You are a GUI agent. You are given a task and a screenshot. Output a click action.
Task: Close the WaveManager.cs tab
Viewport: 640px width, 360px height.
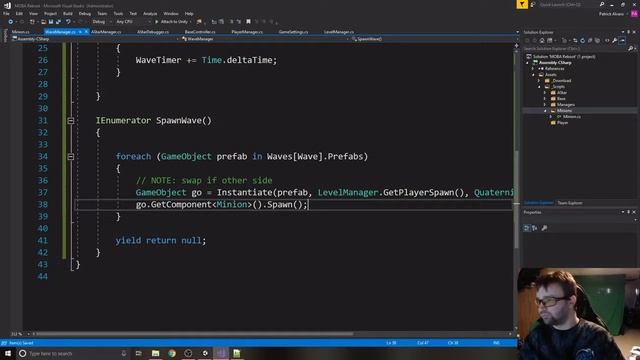(x=86, y=31)
